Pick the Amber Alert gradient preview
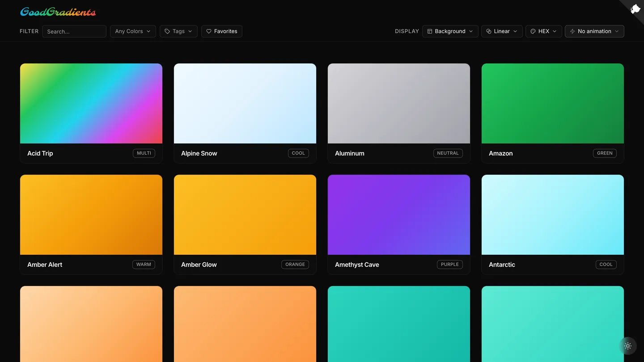The image size is (644, 362). 91,215
